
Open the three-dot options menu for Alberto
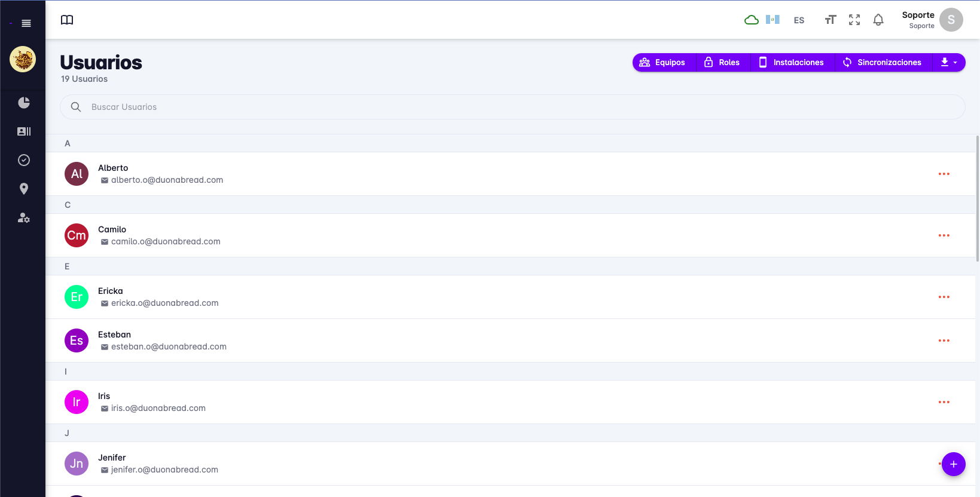pos(944,174)
